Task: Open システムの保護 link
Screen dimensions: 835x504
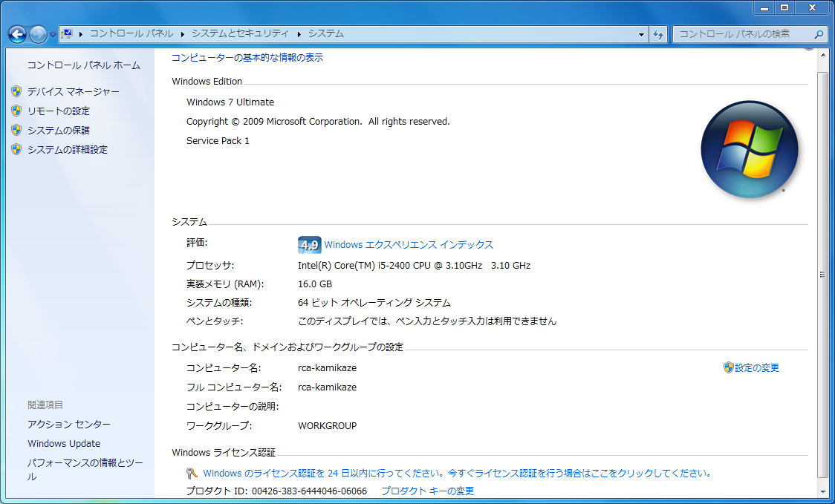Action: (59, 131)
